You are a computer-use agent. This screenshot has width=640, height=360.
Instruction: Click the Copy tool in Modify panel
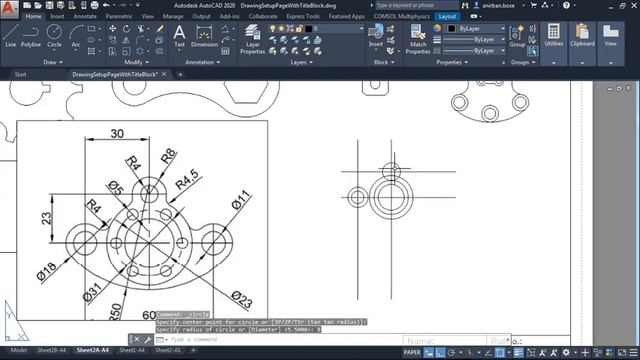pyautogui.click(x=112, y=40)
